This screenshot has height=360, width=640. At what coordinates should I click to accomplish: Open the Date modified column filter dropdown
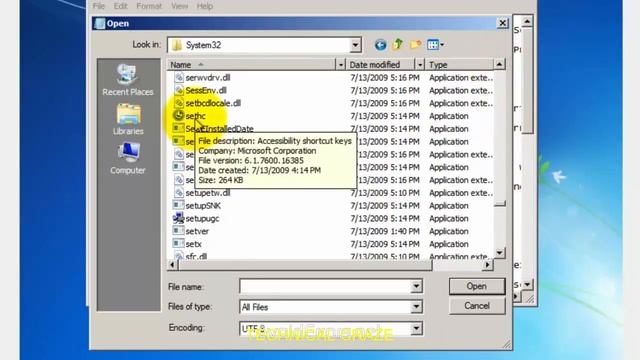(x=420, y=64)
